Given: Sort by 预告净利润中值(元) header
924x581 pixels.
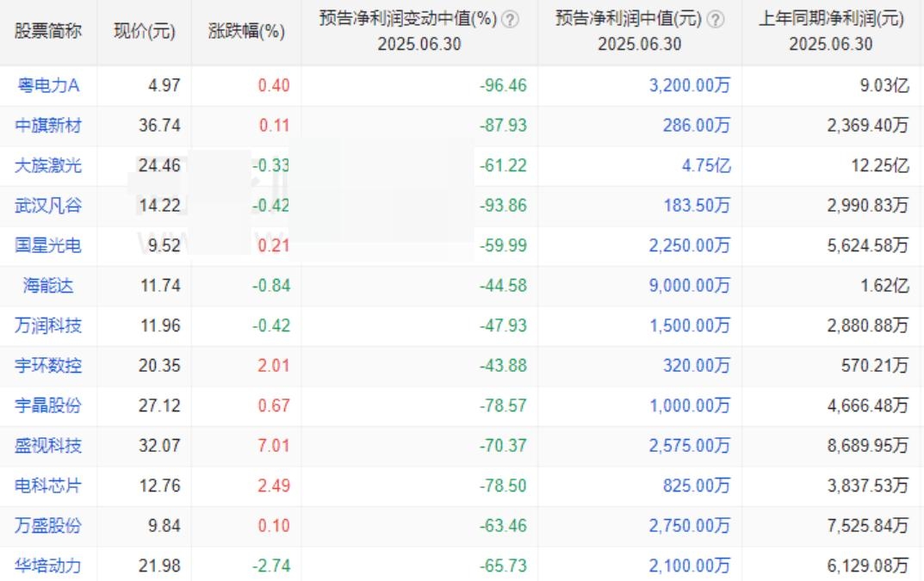Looking at the screenshot, I should pos(628,19).
